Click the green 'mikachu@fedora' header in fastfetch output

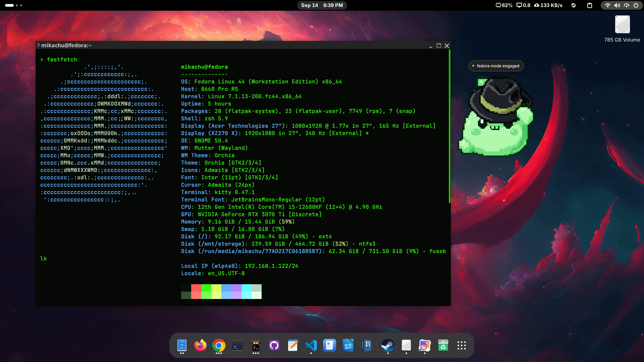(205, 67)
